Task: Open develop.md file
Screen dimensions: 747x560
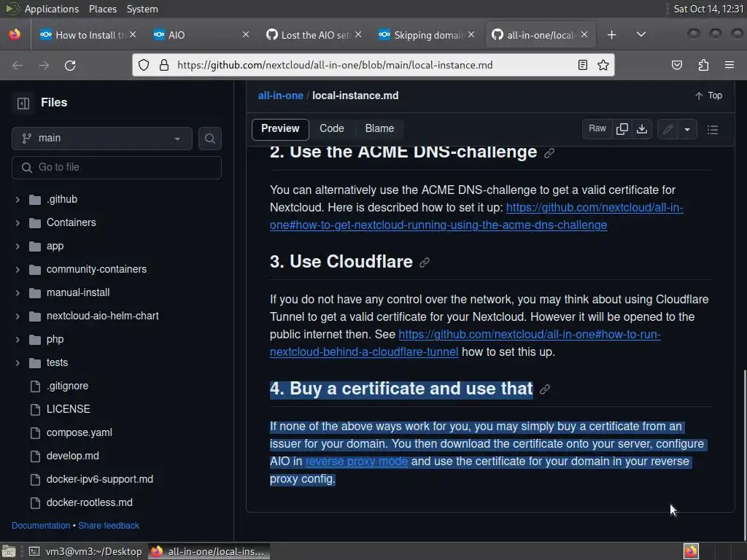Action: click(72, 456)
